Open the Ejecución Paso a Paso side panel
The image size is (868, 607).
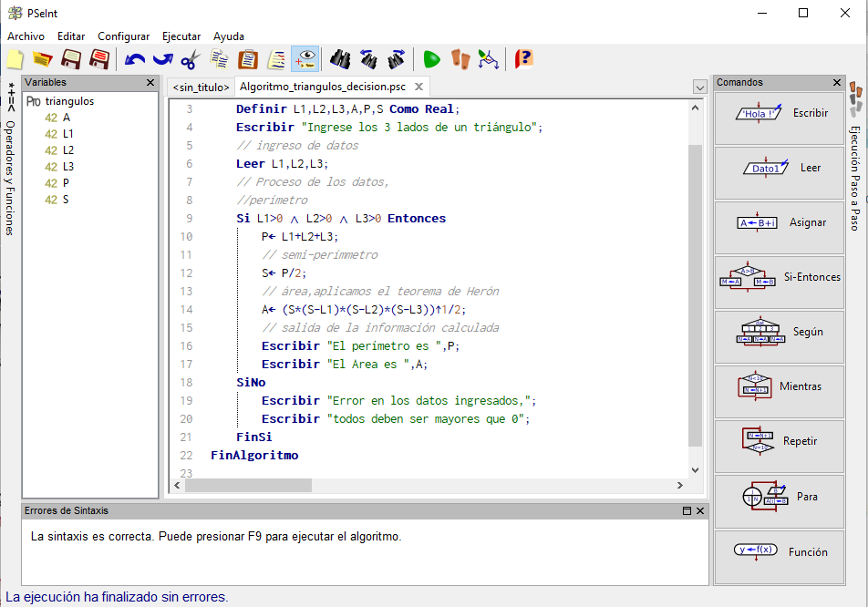854,178
